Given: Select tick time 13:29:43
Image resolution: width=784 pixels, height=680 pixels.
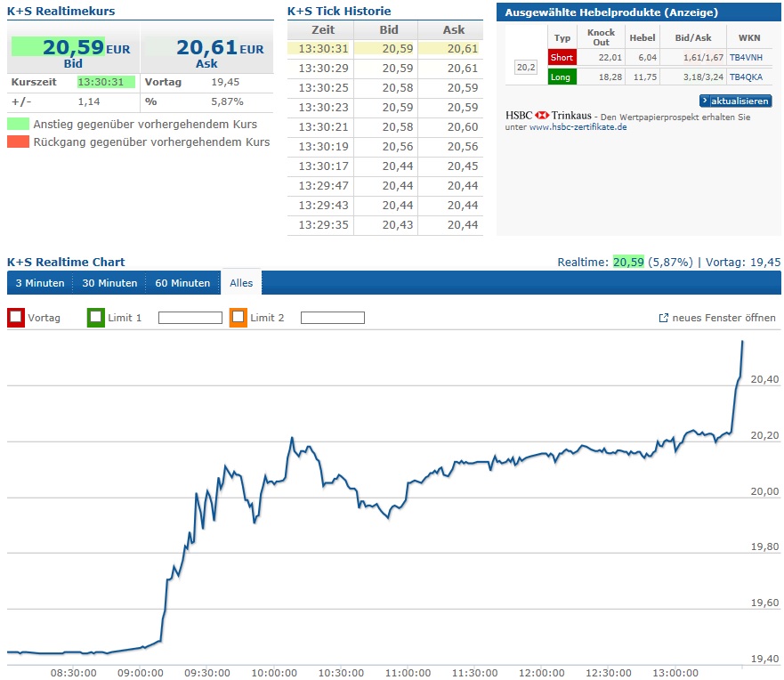Looking at the screenshot, I should tap(323, 206).
